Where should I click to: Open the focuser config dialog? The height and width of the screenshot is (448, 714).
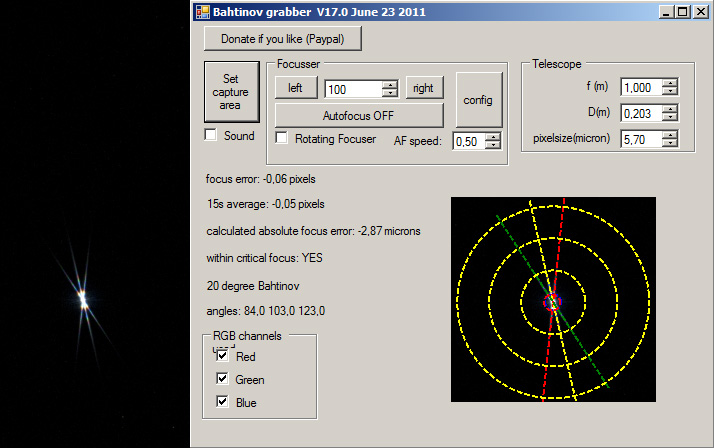click(x=477, y=100)
